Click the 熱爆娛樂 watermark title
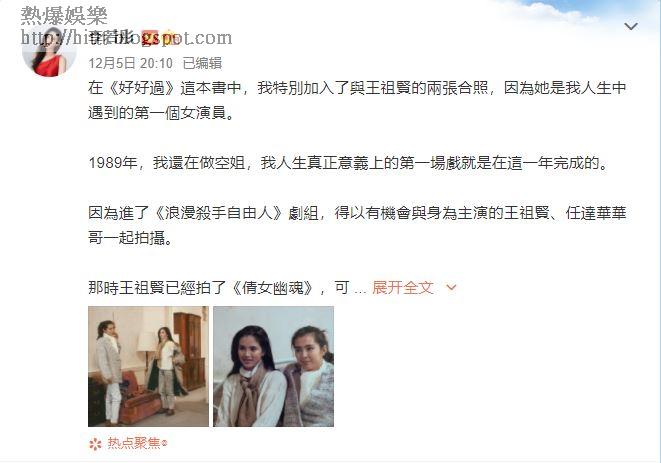 click(x=64, y=16)
